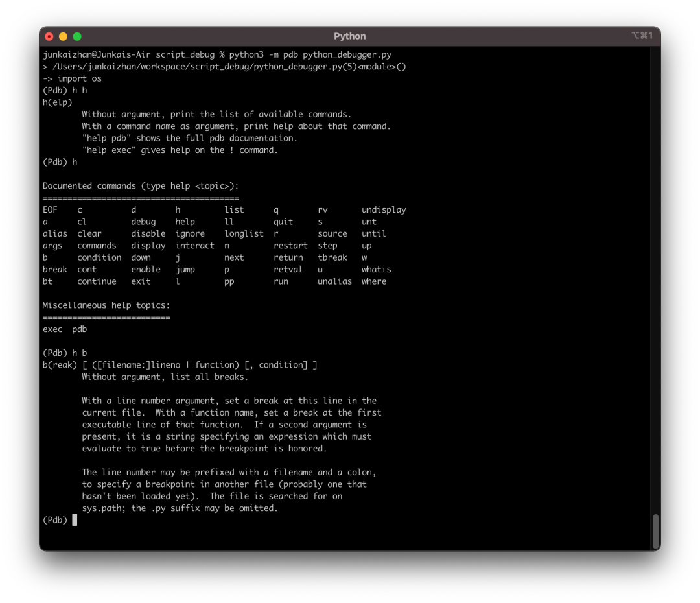
Task: Maximize terminal using green button
Action: [x=77, y=36]
